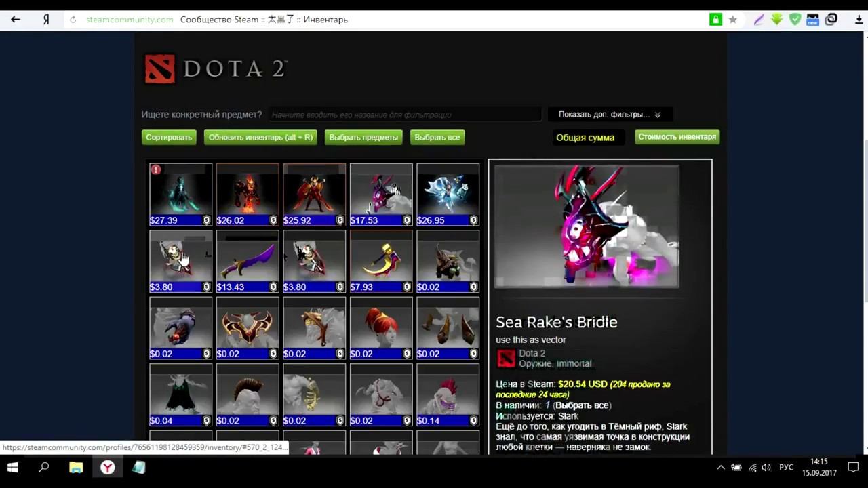Select the $25.92 red winged item
This screenshot has width=868, height=488.
314,195
